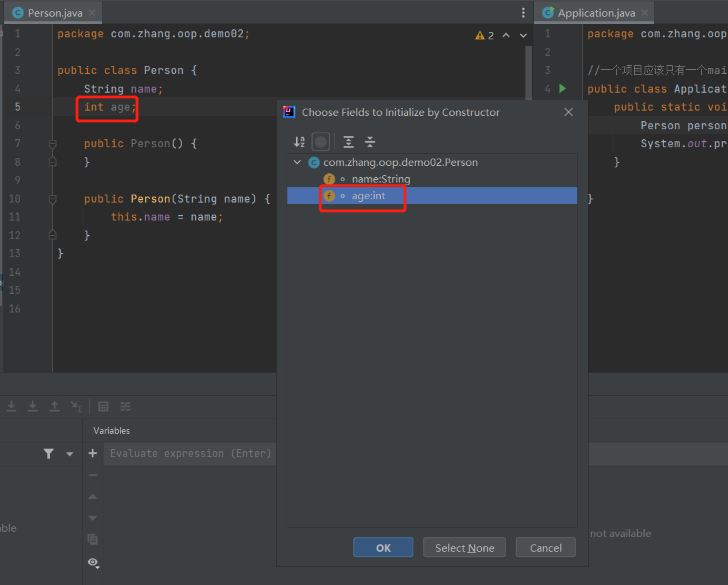728x585 pixels.
Task: Click the frames filter funnel icon
Action: tap(48, 454)
